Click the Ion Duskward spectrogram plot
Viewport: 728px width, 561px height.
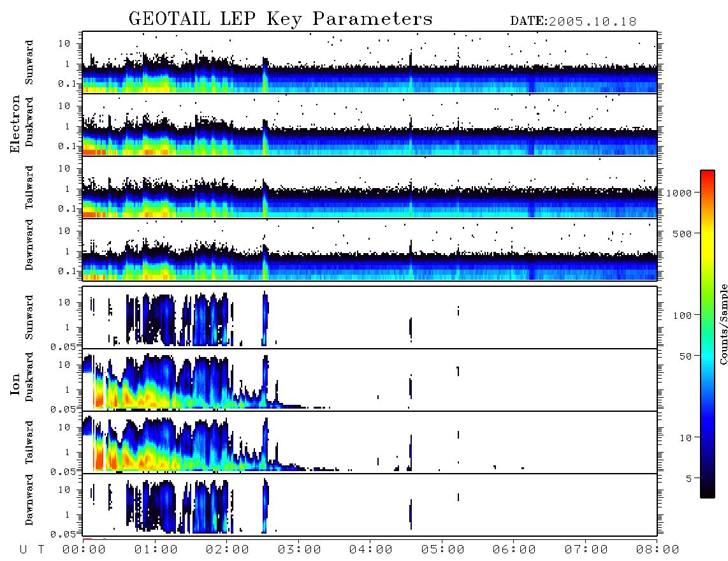pos(370,379)
